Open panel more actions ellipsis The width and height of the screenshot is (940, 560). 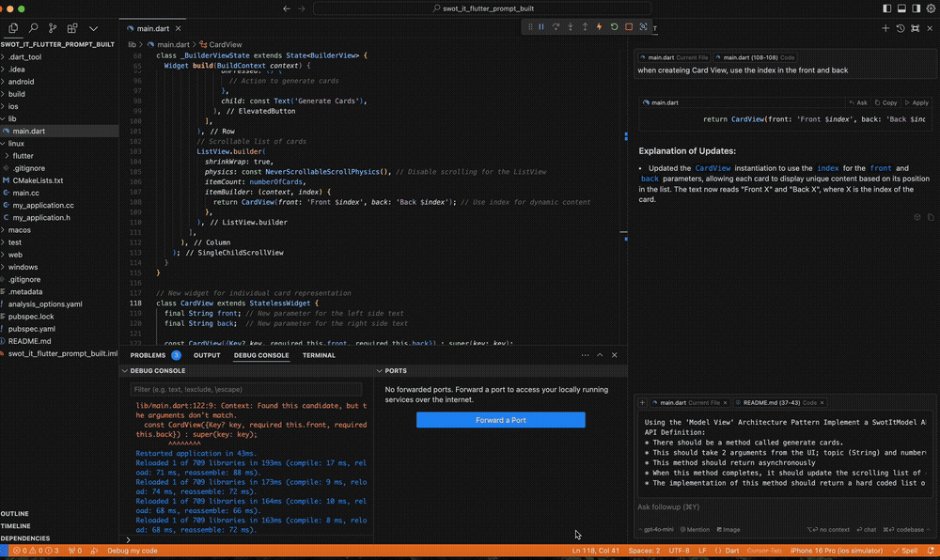[x=585, y=355]
